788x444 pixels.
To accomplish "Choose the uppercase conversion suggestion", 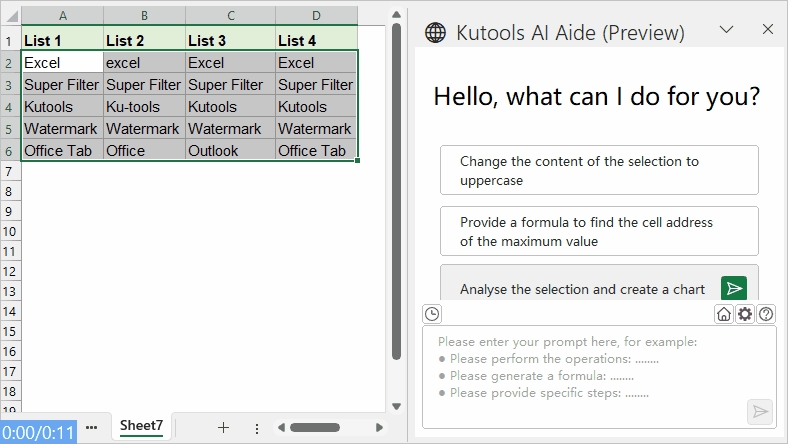I will point(598,171).
